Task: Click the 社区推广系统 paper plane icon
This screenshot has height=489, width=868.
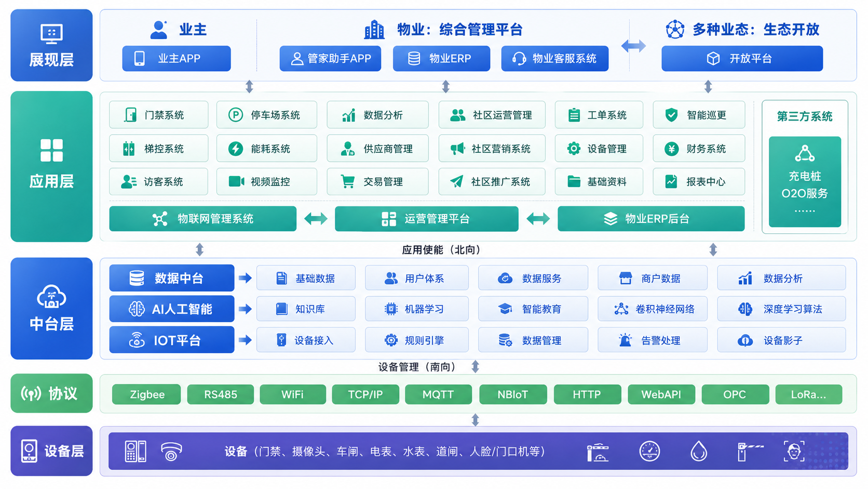Action: pyautogui.click(x=456, y=181)
